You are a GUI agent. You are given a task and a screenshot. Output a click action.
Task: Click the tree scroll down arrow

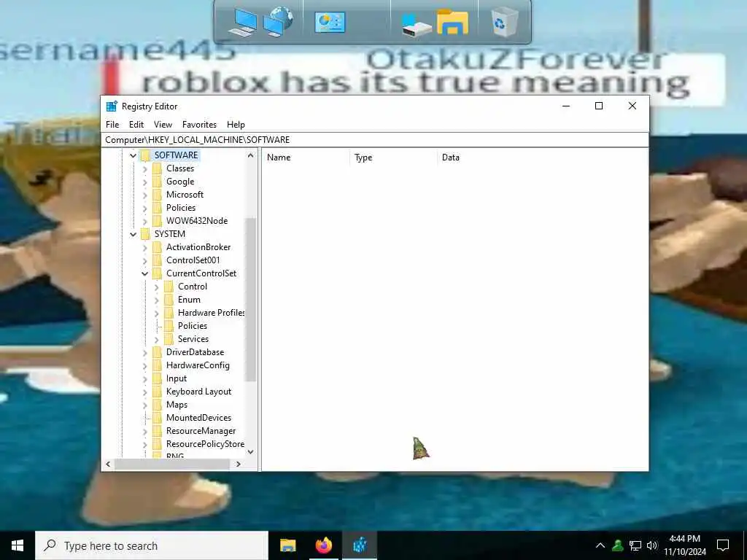251,452
